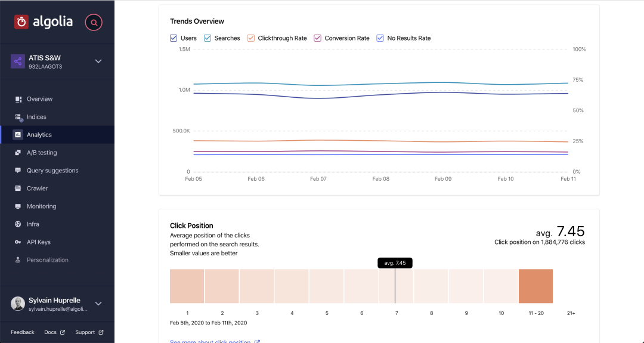Viewport: 644px width, 343px height.
Task: Click the 75% right axis label
Action: point(578,80)
